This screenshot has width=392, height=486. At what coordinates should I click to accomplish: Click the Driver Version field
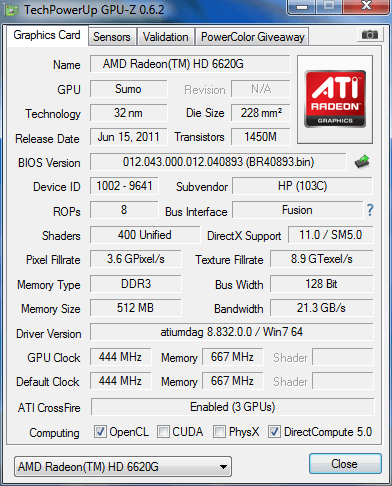[232, 332]
